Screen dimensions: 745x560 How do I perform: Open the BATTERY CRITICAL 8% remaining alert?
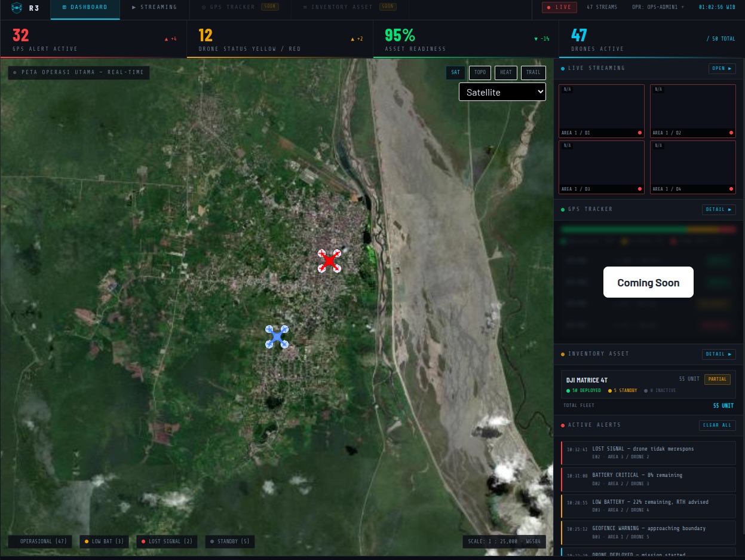pyautogui.click(x=648, y=479)
